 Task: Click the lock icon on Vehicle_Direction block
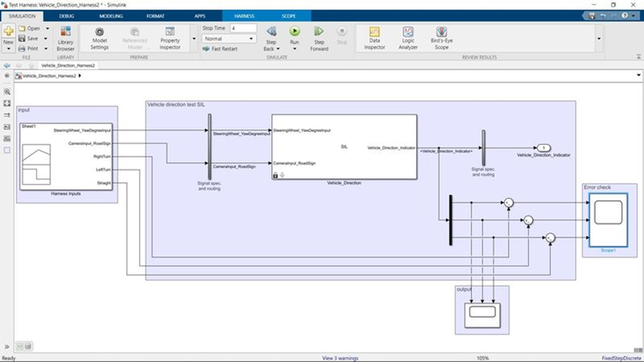[x=275, y=175]
